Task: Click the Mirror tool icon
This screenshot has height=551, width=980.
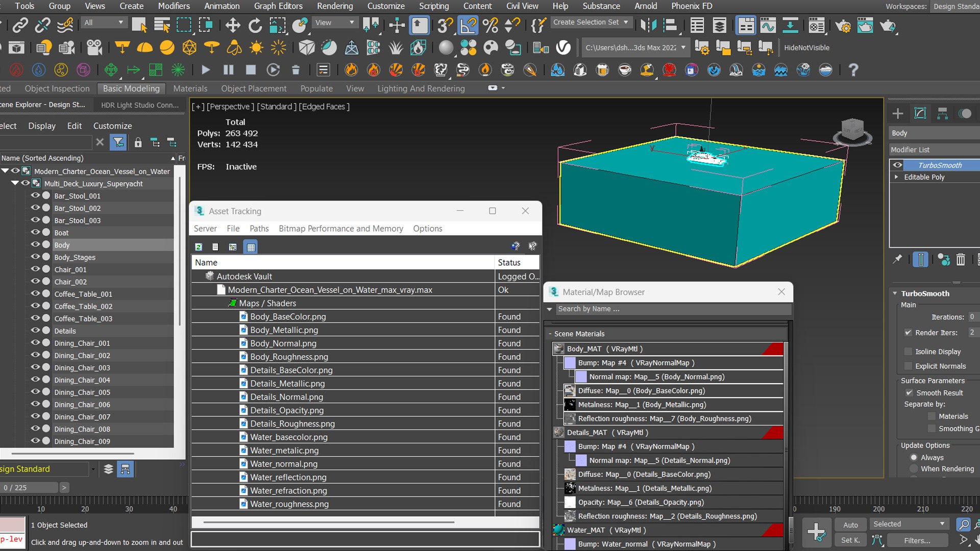Action: click(649, 25)
